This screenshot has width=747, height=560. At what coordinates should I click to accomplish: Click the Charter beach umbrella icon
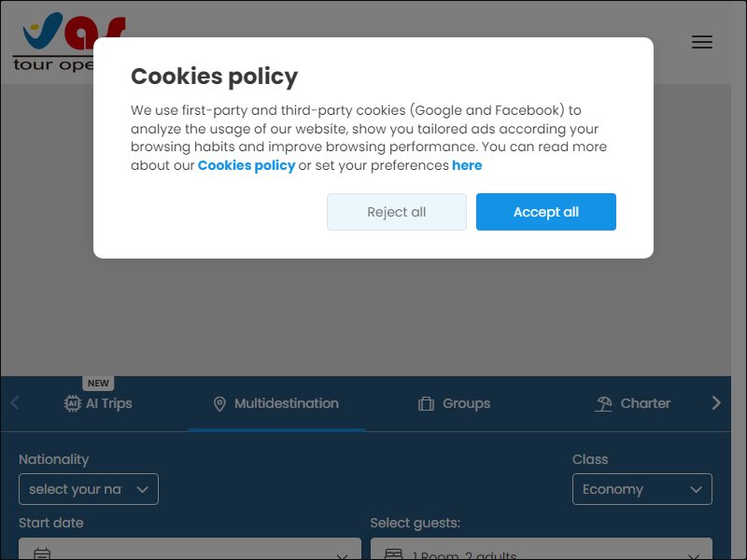coord(603,404)
